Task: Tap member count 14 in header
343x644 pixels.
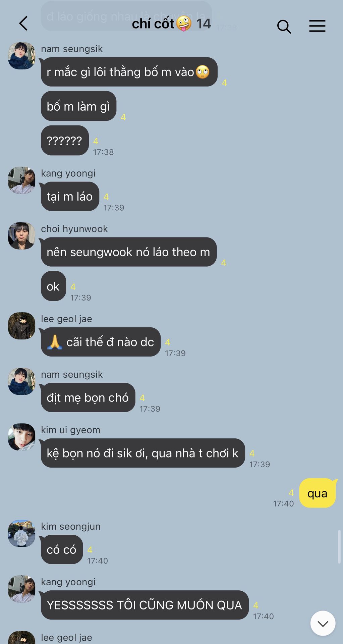Action: pyautogui.click(x=203, y=24)
